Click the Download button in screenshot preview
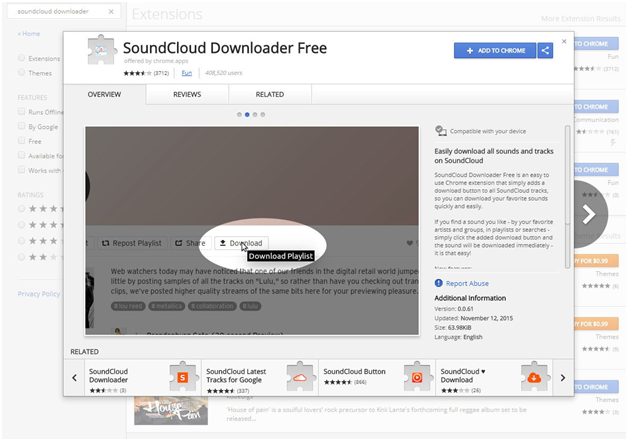The height and width of the screenshot is (441, 628). tap(242, 243)
